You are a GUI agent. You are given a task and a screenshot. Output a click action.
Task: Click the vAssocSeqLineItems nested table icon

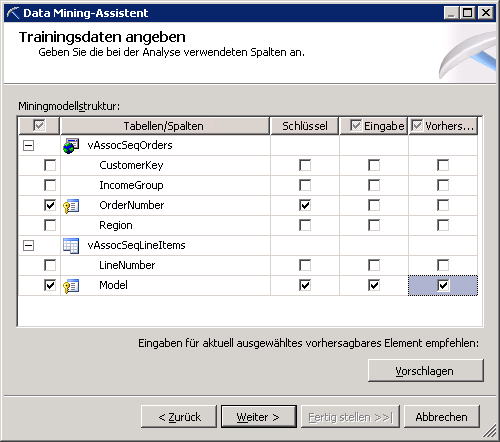click(x=71, y=246)
